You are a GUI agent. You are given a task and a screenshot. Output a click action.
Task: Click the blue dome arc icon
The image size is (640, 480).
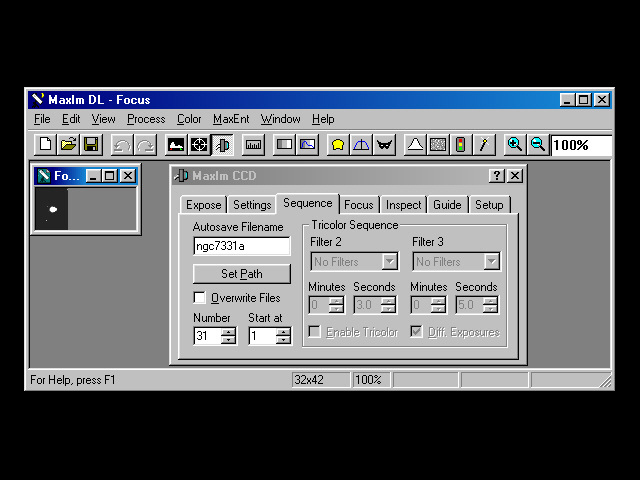coord(361,145)
